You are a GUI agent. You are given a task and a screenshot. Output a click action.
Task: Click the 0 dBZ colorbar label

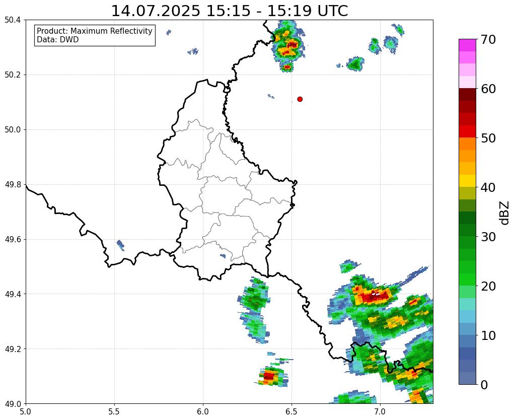point(484,385)
